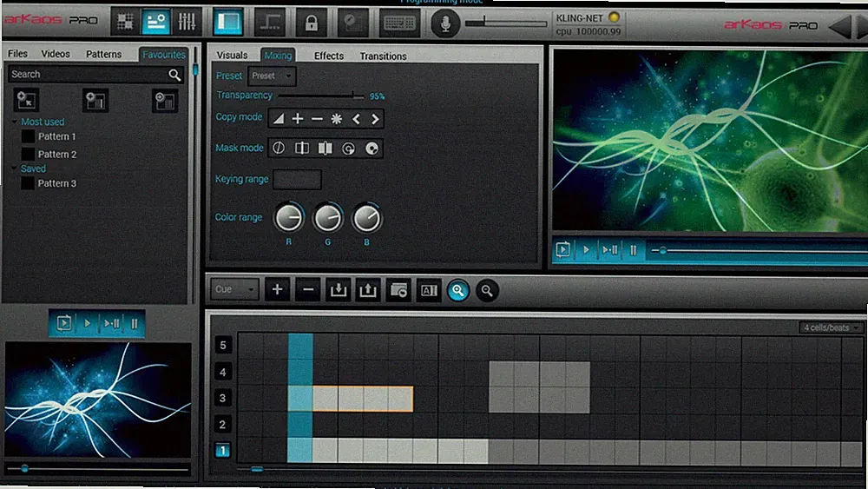Open the Preset dropdown
The image size is (868, 489).
pos(272,76)
